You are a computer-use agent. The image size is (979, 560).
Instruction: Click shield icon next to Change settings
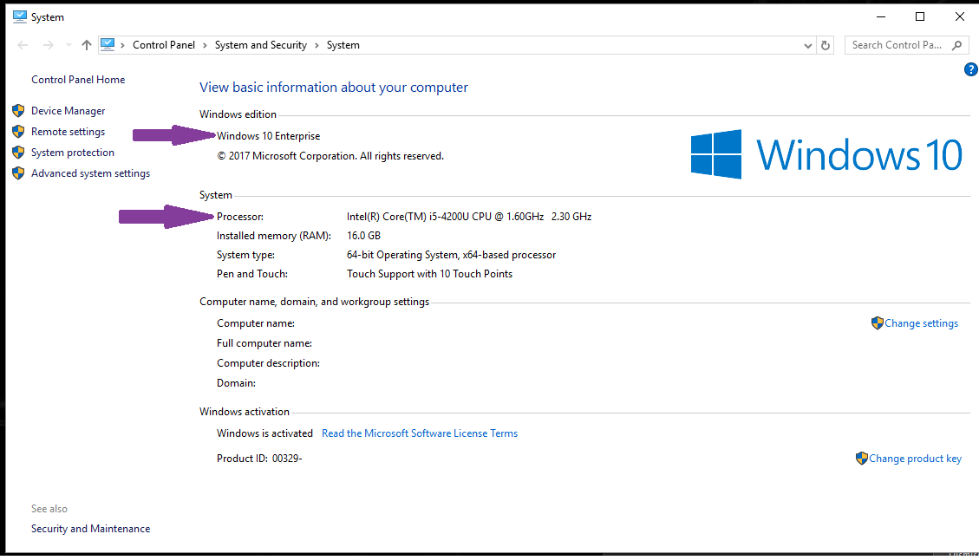point(878,322)
